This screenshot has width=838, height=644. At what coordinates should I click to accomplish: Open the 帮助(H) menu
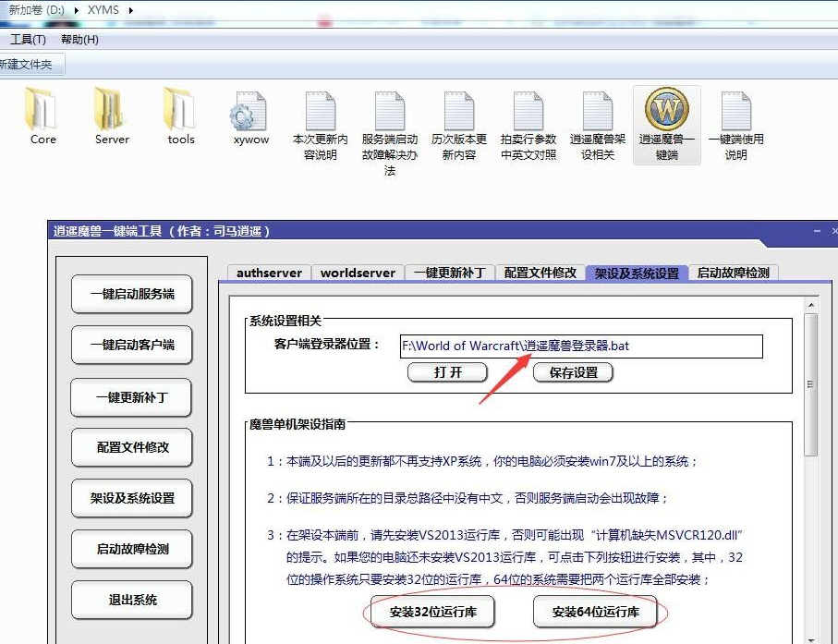tap(79, 40)
